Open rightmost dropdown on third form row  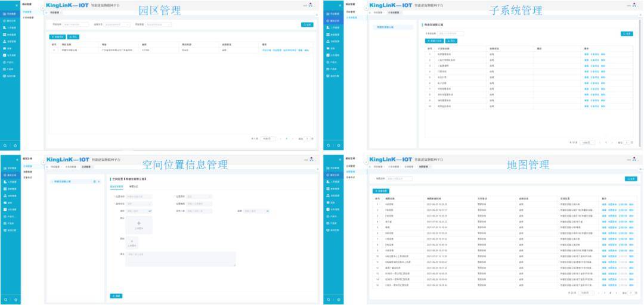256,211
